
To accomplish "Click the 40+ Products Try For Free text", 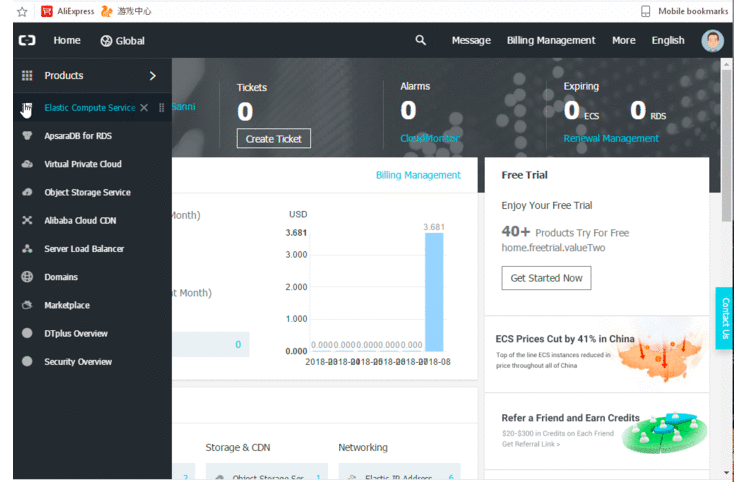I will point(565,232).
